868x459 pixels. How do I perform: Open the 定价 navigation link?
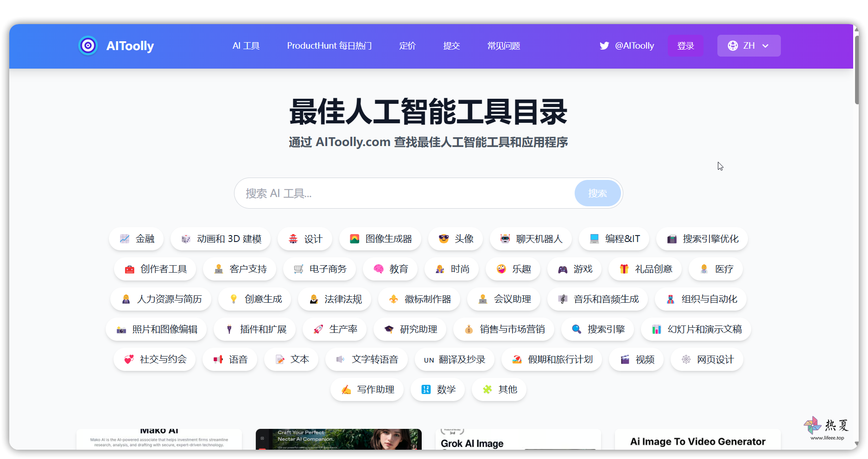point(407,46)
